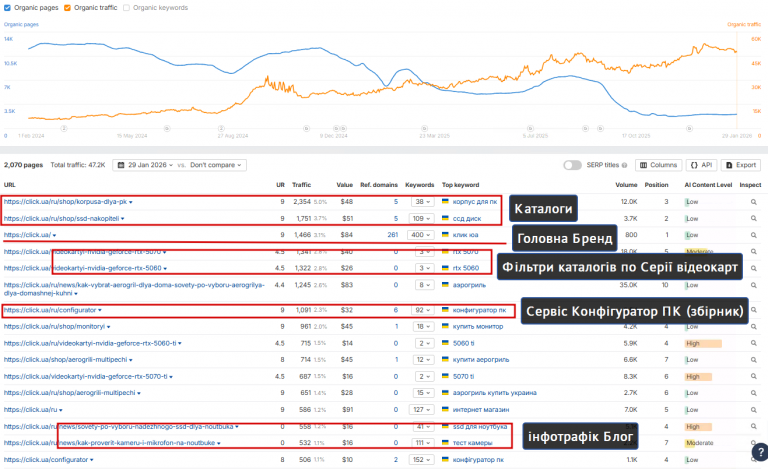Inspect the купити аерогриль row magnifier

tap(754, 360)
